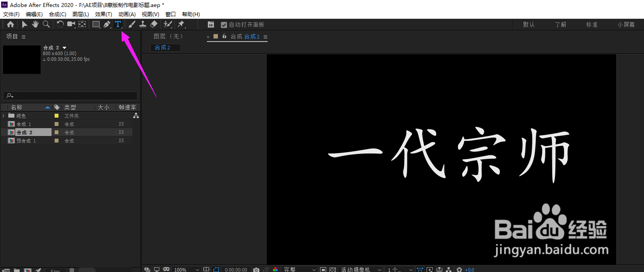Click the Reset Exposure aperture icon
Image resolution: width=644 pixels, height=272 pixels.
[459, 269]
